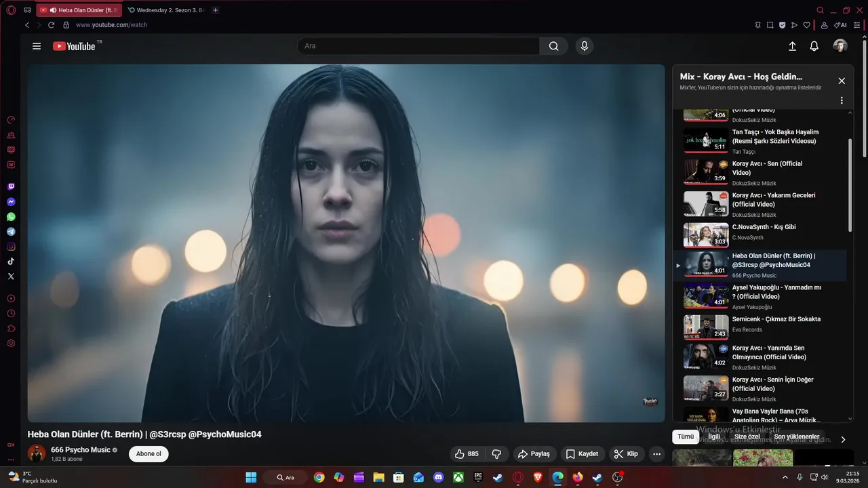Go back with the browser back arrow
868x488 pixels.
[27, 25]
